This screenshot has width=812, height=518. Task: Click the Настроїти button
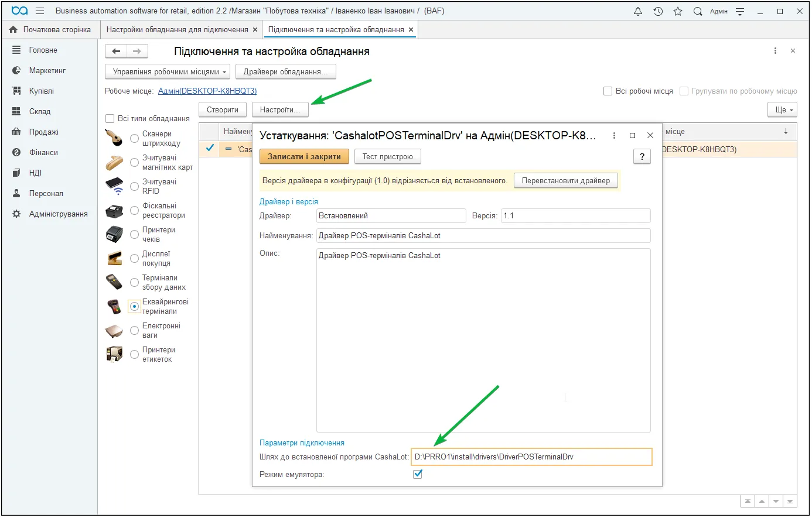point(280,109)
